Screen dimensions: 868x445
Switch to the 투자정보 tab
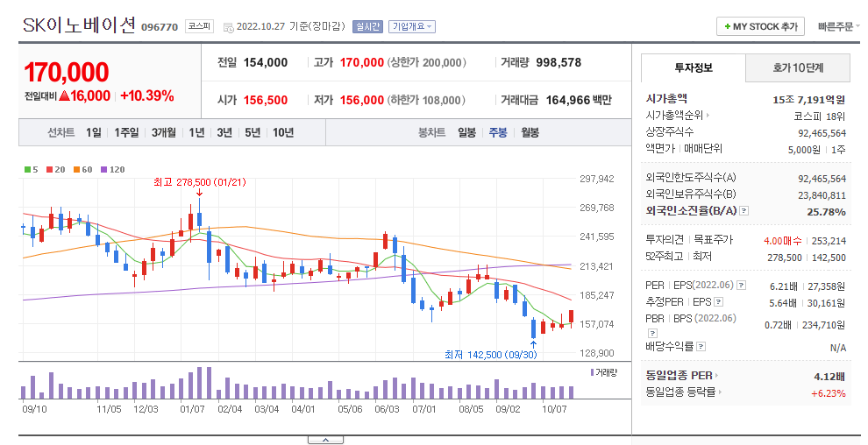pos(693,68)
